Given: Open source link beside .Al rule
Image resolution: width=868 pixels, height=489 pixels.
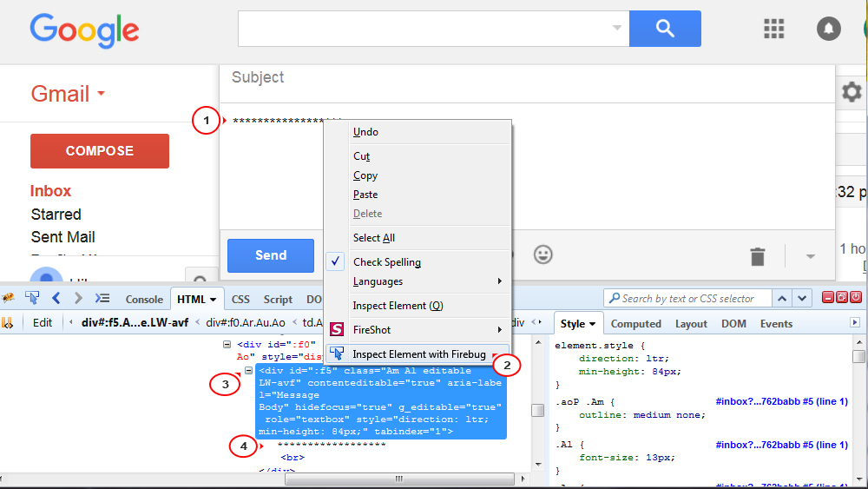Looking at the screenshot, I should pyautogui.click(x=782, y=445).
